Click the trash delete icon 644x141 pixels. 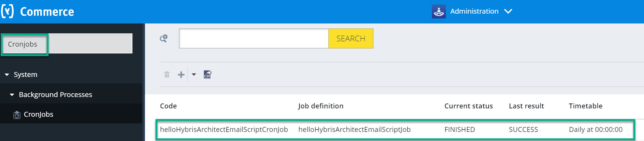click(x=167, y=74)
